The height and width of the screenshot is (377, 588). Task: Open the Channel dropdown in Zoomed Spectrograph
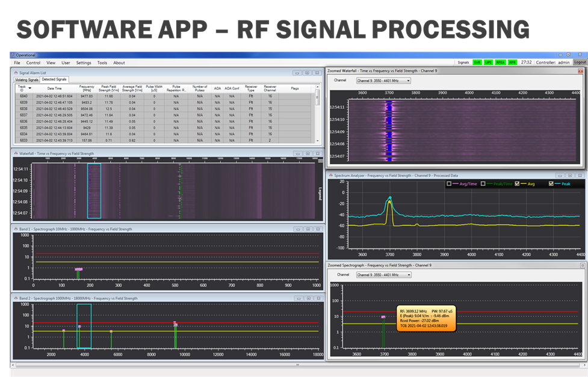click(x=410, y=275)
